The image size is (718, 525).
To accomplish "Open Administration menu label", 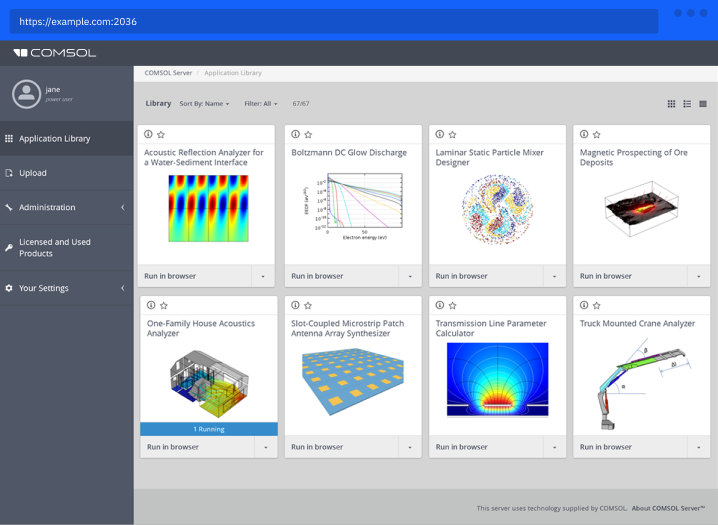I will point(47,207).
